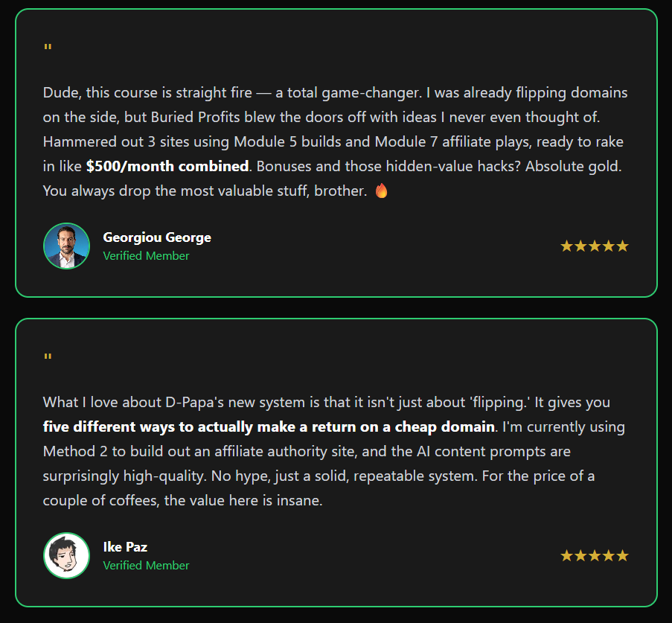Image resolution: width=672 pixels, height=623 pixels.
Task: Click the fire emoji in the first review
Action: [x=381, y=191]
